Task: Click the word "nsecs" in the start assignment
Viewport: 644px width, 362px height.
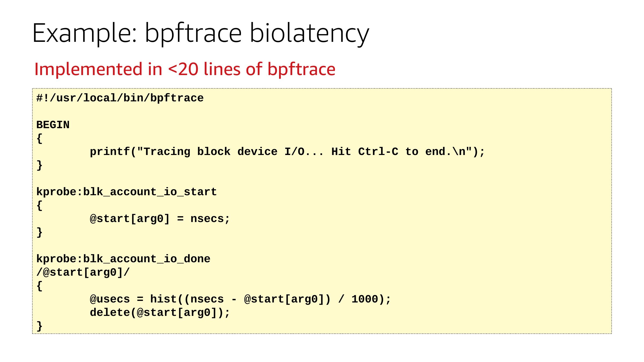Action: [207, 219]
